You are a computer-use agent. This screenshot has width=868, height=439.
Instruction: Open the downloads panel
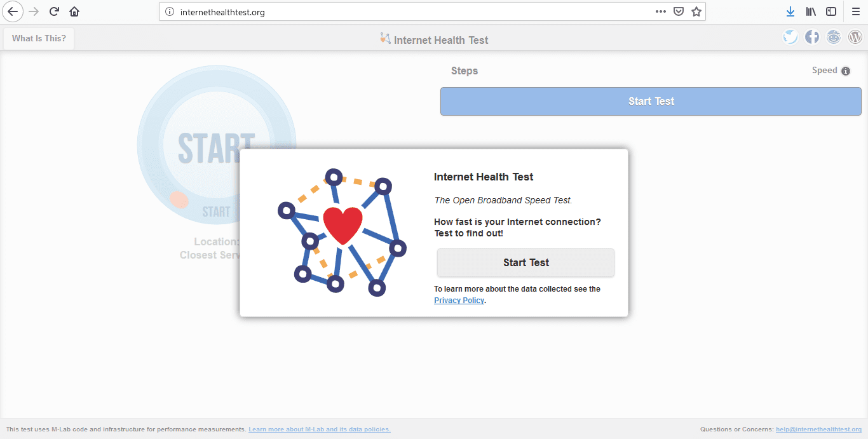pos(790,11)
